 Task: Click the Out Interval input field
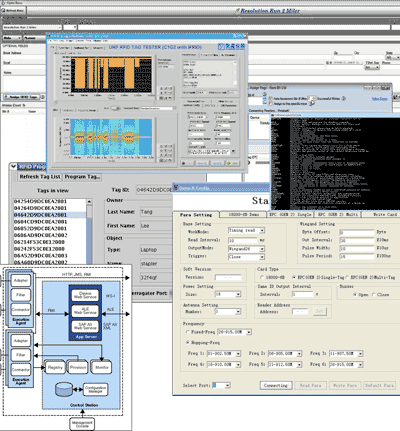coord(357,240)
